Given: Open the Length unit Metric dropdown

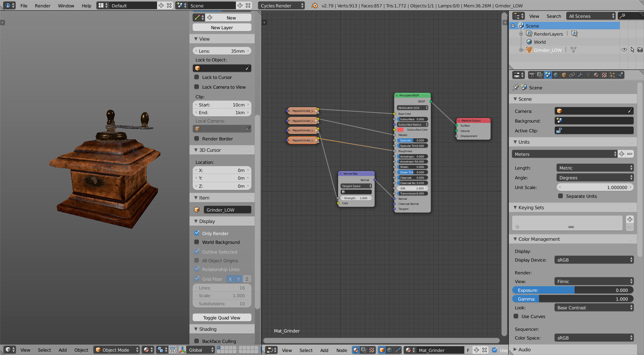Looking at the screenshot, I should (x=595, y=168).
